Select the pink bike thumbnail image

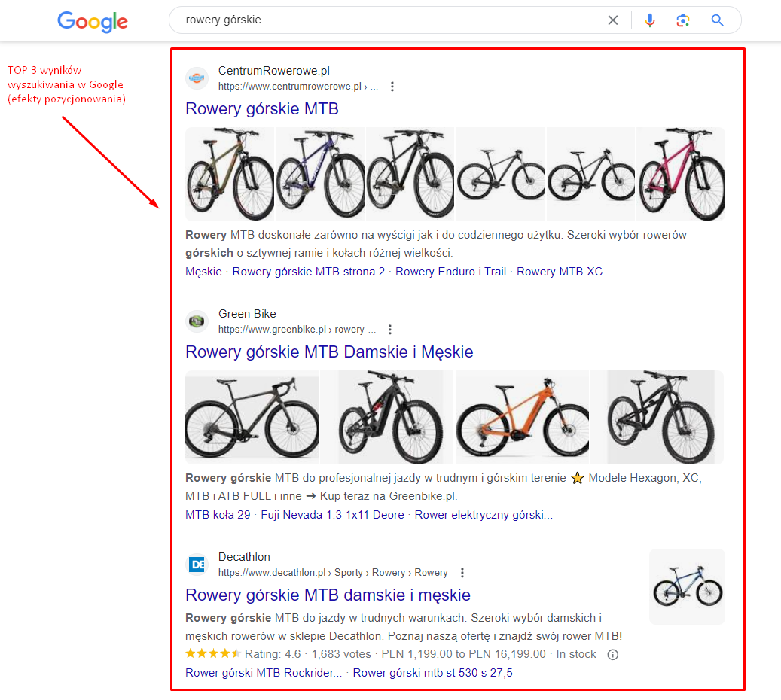(681, 175)
